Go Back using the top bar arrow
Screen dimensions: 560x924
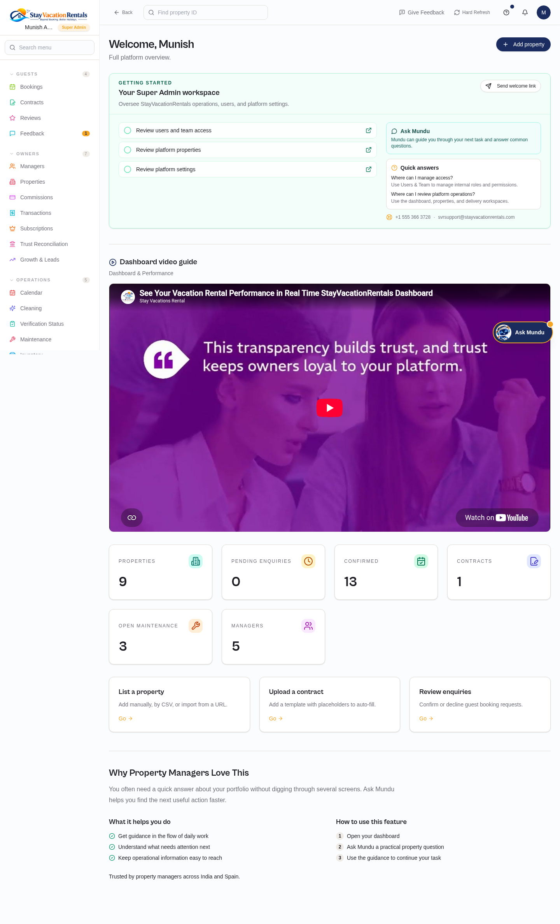(123, 12)
